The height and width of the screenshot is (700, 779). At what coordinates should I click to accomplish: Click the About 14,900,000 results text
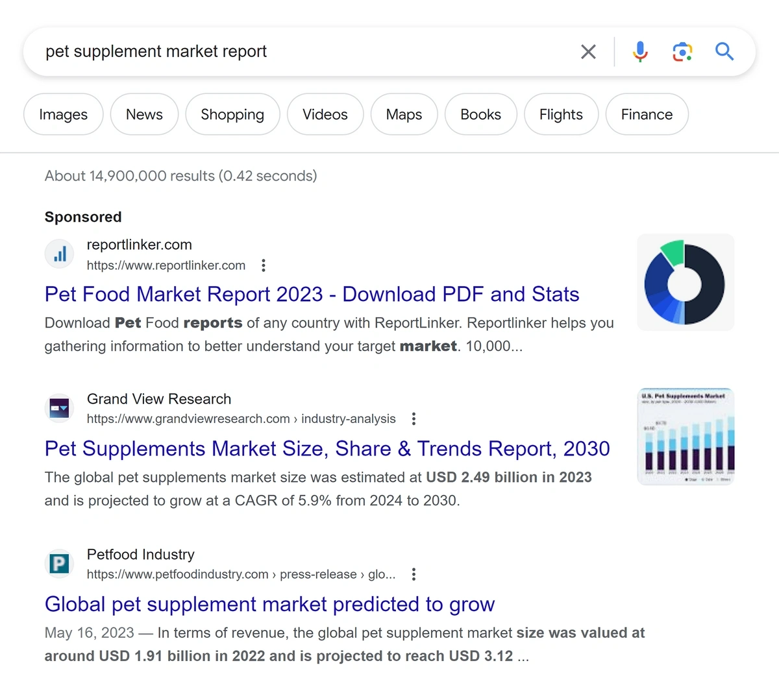pos(181,176)
